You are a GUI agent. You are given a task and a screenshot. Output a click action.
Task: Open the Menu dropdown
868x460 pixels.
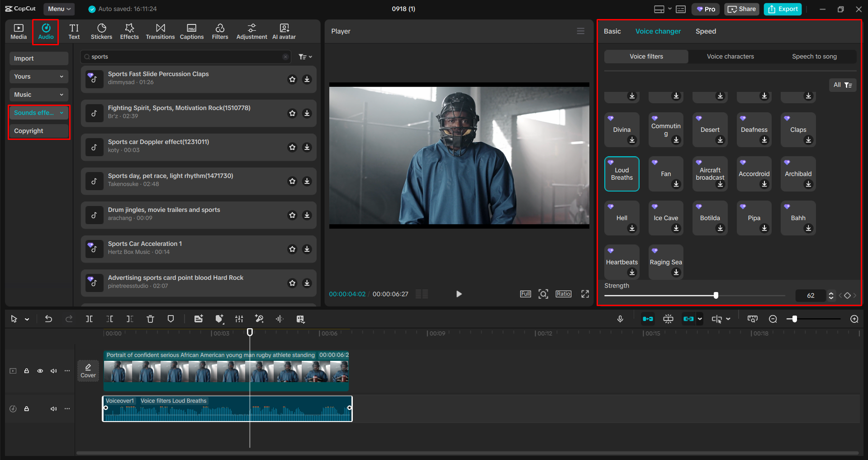(x=59, y=9)
